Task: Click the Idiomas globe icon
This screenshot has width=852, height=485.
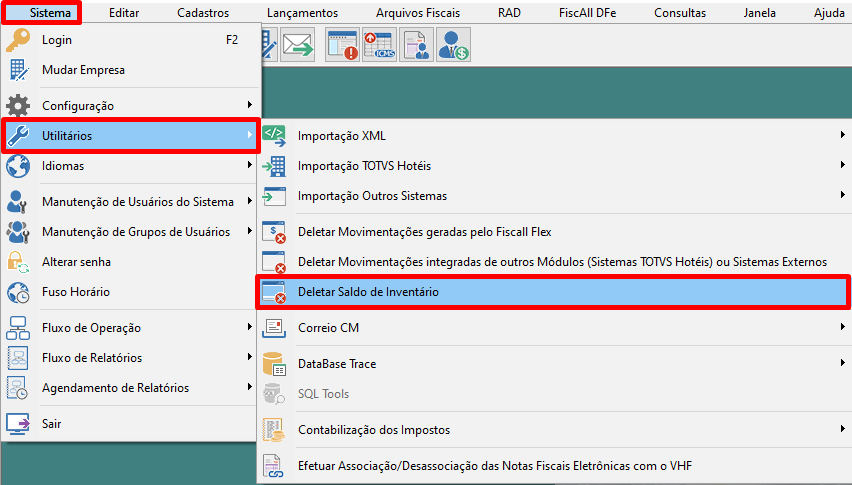Action: 18,166
